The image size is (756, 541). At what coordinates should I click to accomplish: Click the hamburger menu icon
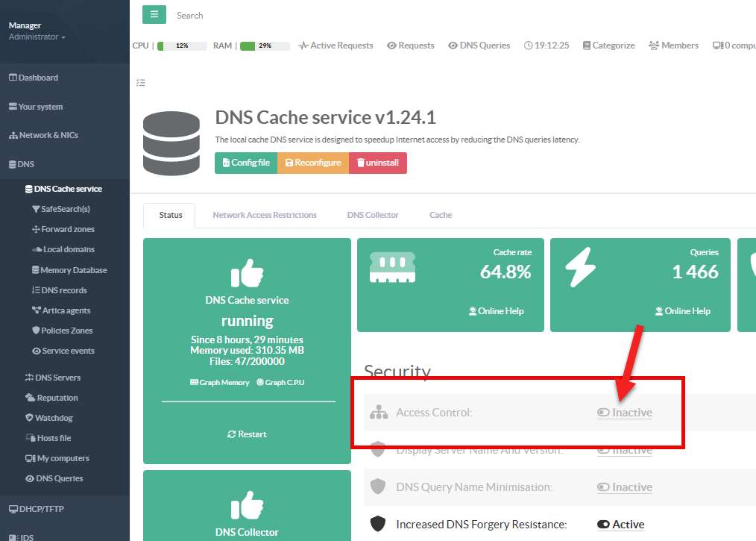click(x=154, y=15)
